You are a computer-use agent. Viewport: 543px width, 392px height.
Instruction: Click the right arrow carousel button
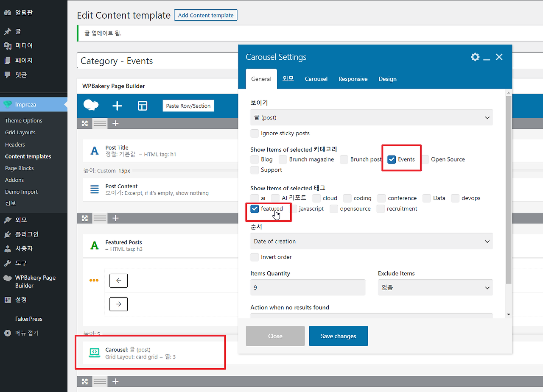(x=118, y=304)
